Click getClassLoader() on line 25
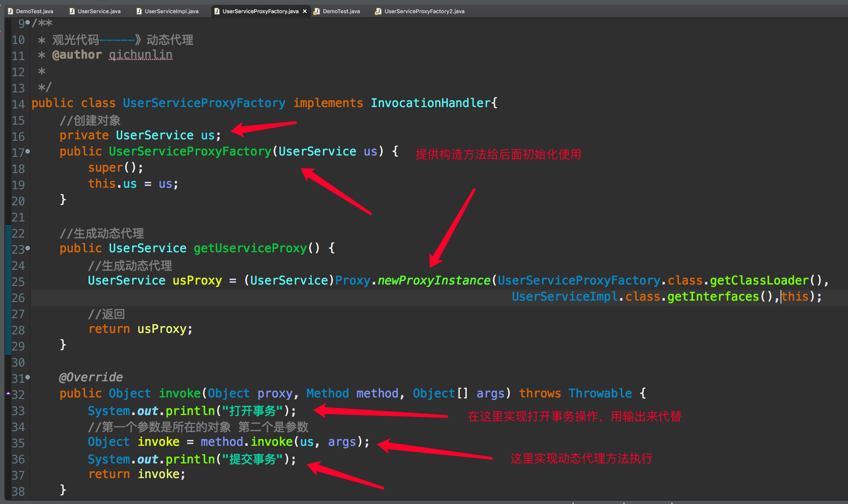The width and height of the screenshot is (848, 504). tap(766, 281)
